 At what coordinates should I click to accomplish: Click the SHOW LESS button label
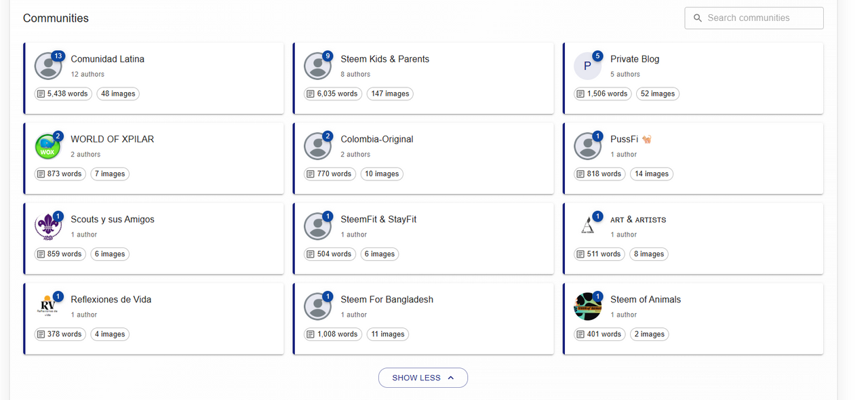416,378
